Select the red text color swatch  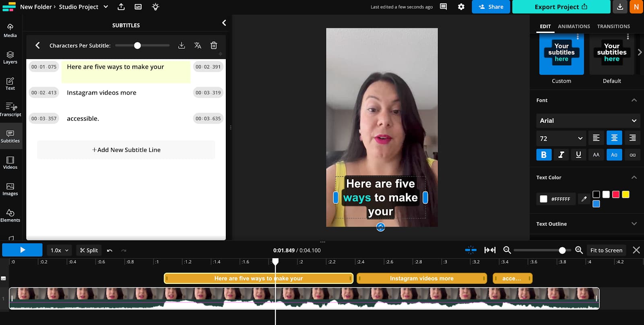point(616,195)
